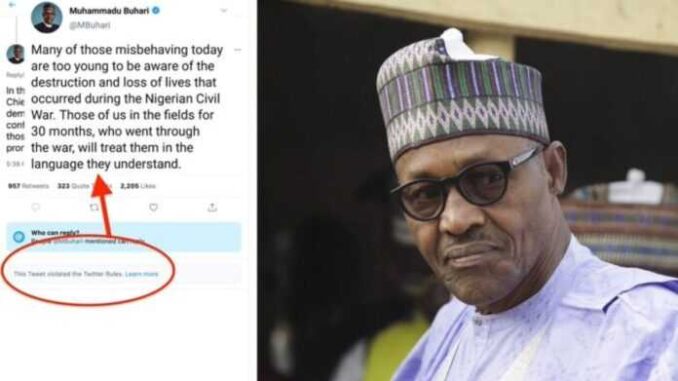Like the tweet with the heart icon
The width and height of the screenshot is (678, 381).
click(153, 208)
